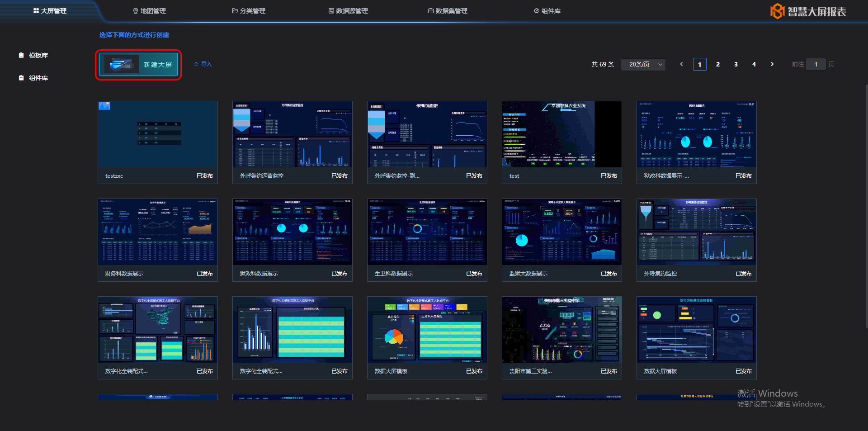
Task: Click the 大屏管理 grid icon
Action: coord(36,11)
